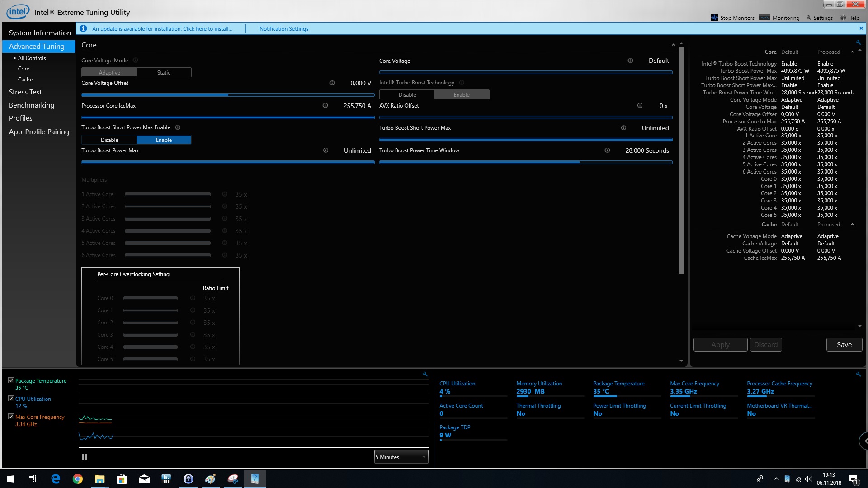This screenshot has height=488, width=868.
Task: Expand the side handle at the window's right edge
Action: (x=864, y=441)
